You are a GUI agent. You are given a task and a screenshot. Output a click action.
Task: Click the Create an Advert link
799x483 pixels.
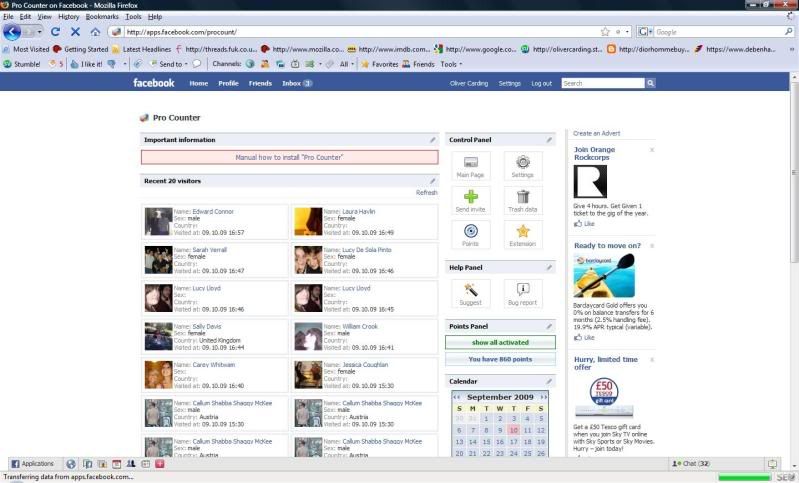tap(596, 133)
